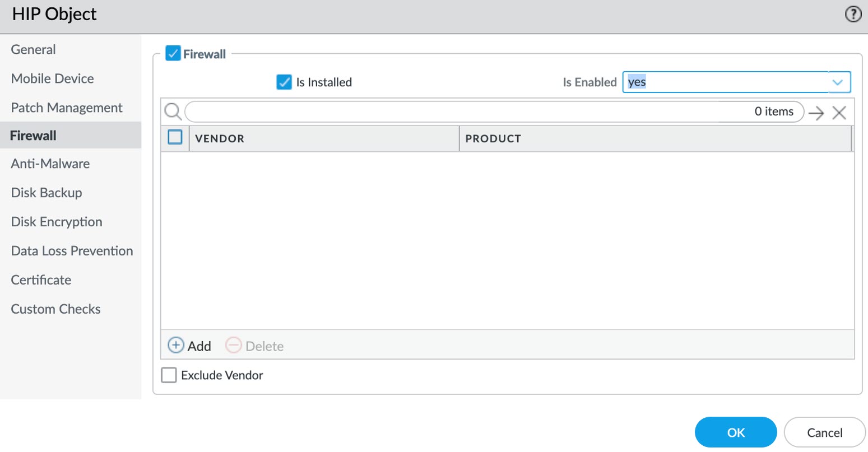Click the arrow icon beside item count

[x=816, y=113]
